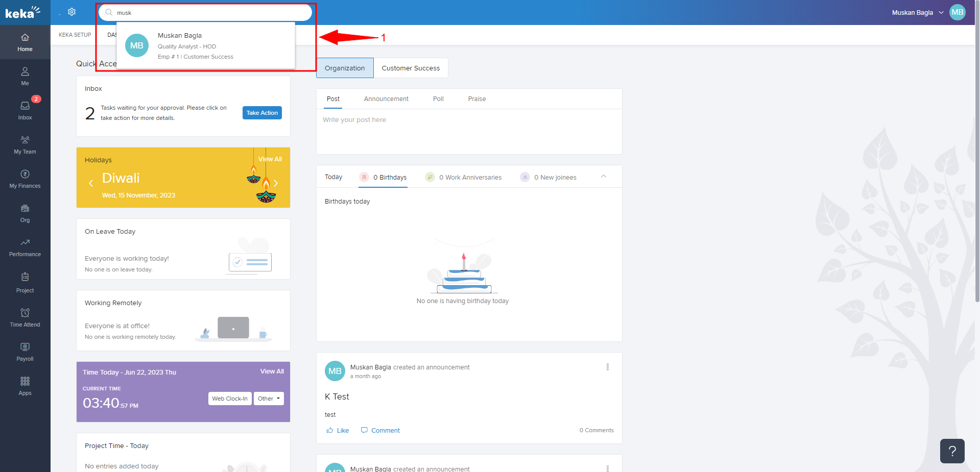Open the Other clock-in dropdown
980x472 pixels.
[269, 399]
